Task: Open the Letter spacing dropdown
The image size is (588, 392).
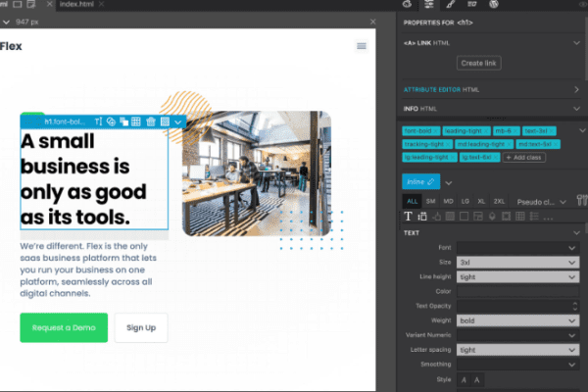Action: pos(517,350)
